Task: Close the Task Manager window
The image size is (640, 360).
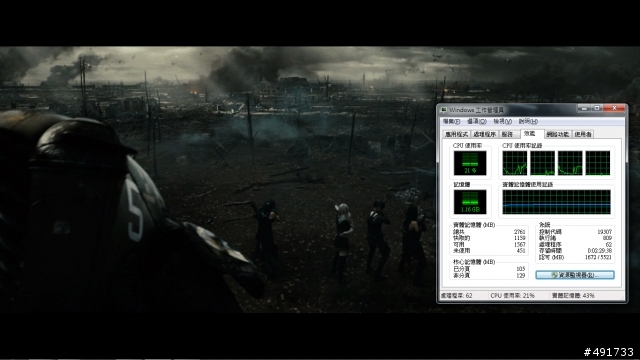Action: point(615,109)
